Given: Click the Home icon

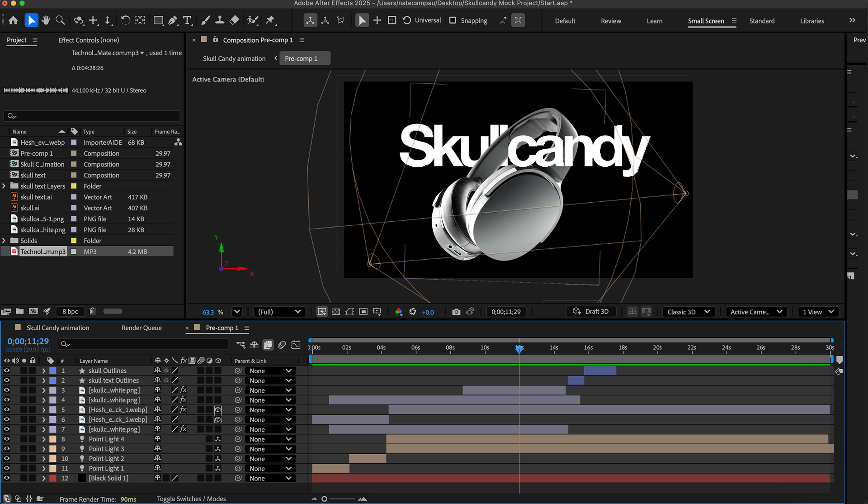Looking at the screenshot, I should pyautogui.click(x=13, y=20).
